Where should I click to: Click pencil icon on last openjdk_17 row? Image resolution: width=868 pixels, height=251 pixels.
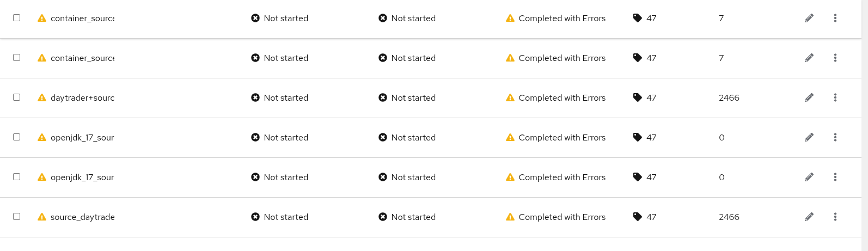(809, 177)
